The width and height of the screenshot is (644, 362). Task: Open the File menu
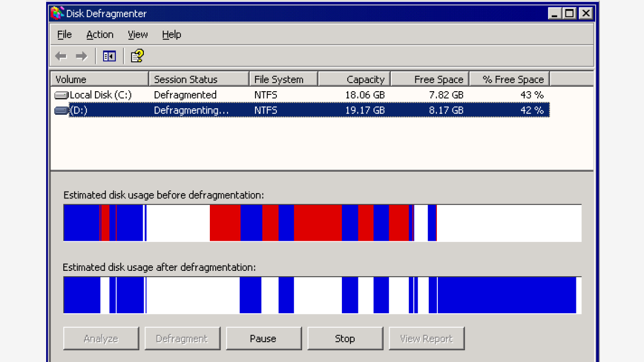[64, 34]
